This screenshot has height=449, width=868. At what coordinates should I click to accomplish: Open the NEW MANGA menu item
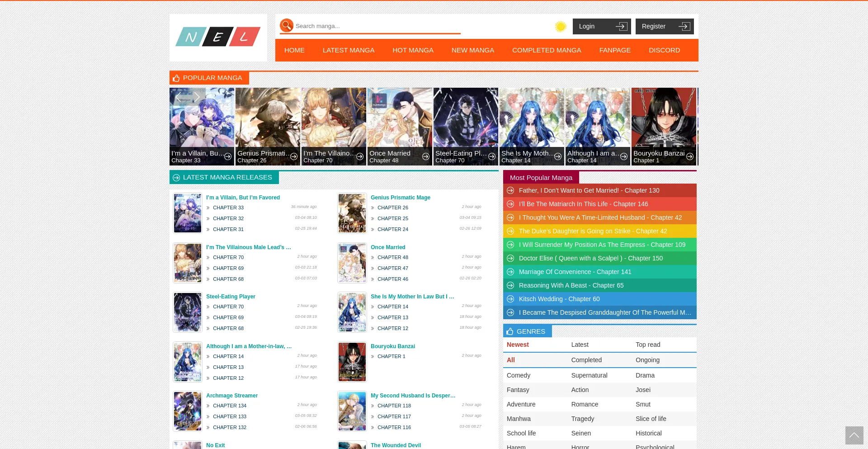[x=473, y=50]
